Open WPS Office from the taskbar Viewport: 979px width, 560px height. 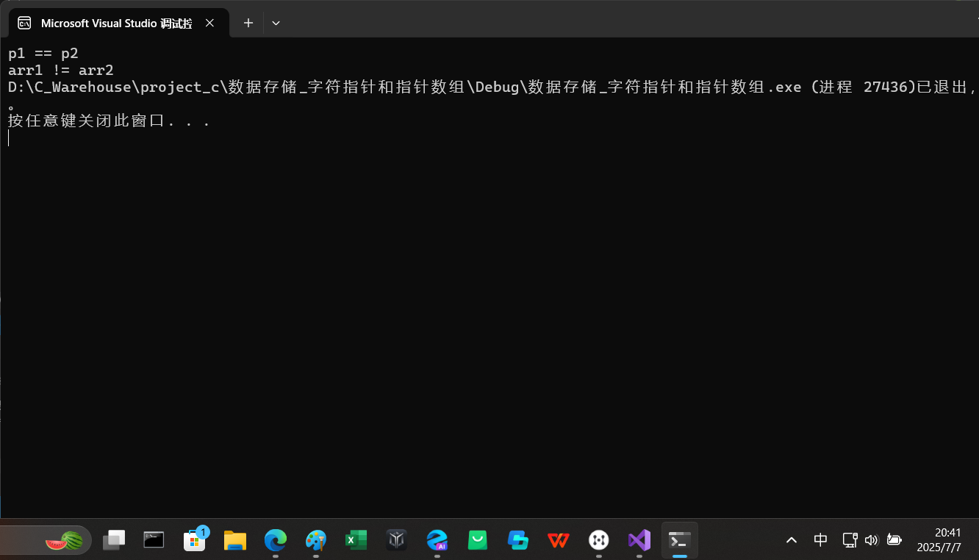point(559,540)
